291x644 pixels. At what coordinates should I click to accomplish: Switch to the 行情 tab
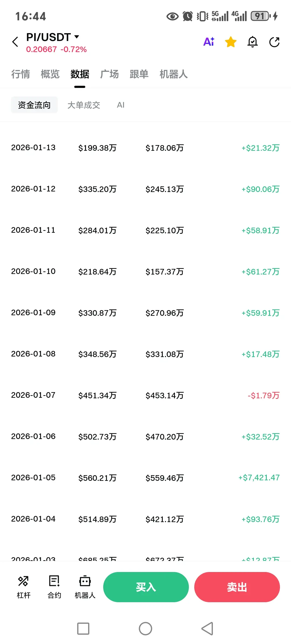pyautogui.click(x=20, y=74)
